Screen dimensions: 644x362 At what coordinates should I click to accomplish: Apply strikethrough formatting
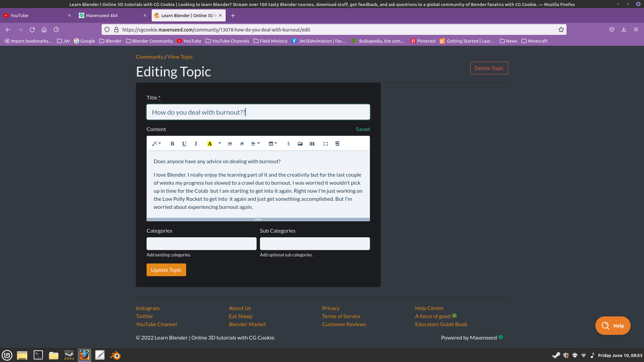pos(337,143)
